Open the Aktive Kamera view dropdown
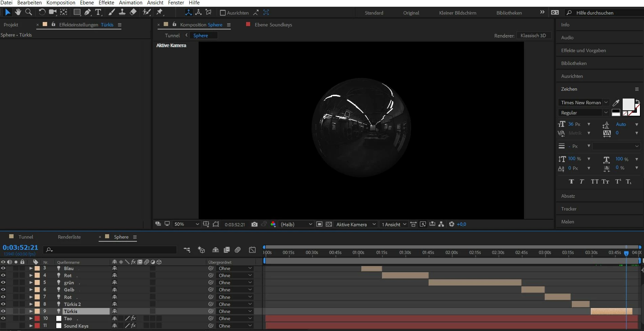Viewport: 644px width, 331px height. point(356,224)
